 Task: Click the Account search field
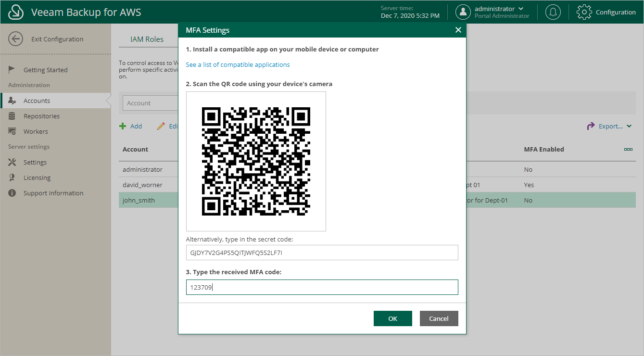[150, 103]
